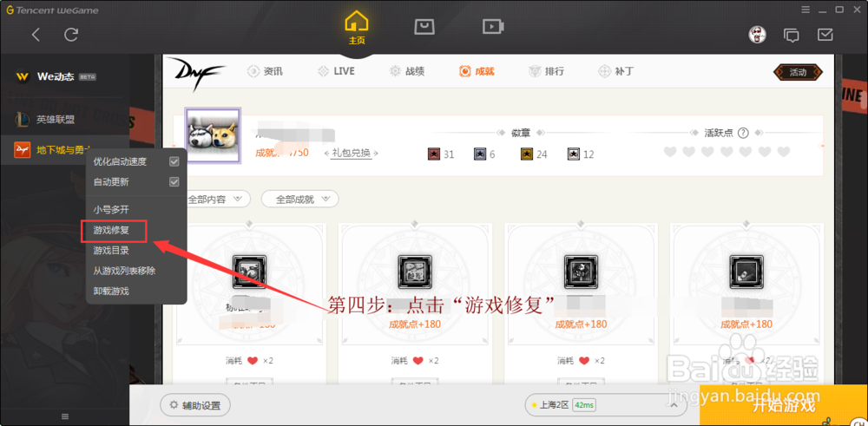This screenshot has height=426, width=868.
Task: Toggle the 自动更新 checkbox
Action: pyautogui.click(x=174, y=181)
